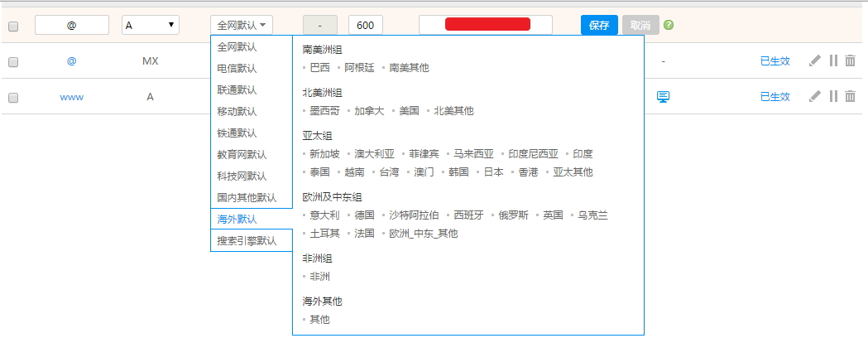Open the record type A dropdown
The height and width of the screenshot is (343, 868).
coord(150,25)
